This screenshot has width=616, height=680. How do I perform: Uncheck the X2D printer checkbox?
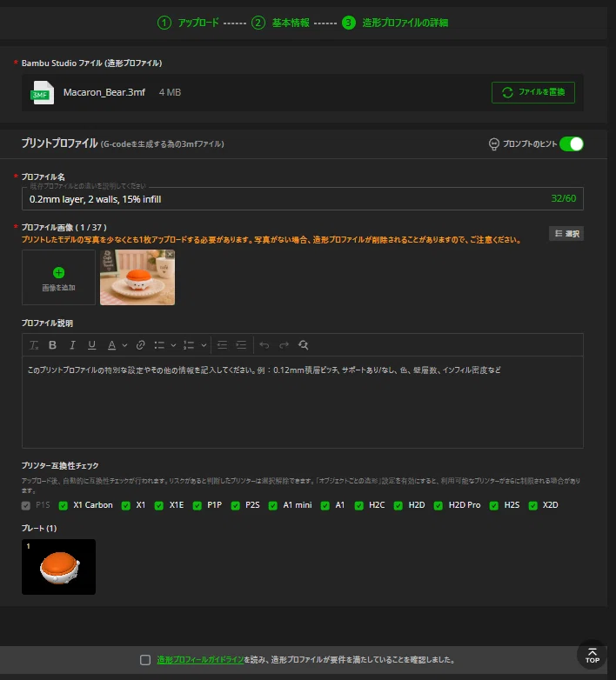pyautogui.click(x=532, y=506)
